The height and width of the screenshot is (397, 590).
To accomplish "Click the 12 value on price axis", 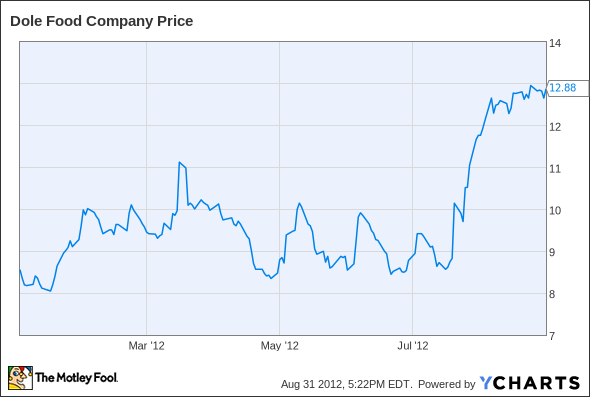I will coord(555,127).
